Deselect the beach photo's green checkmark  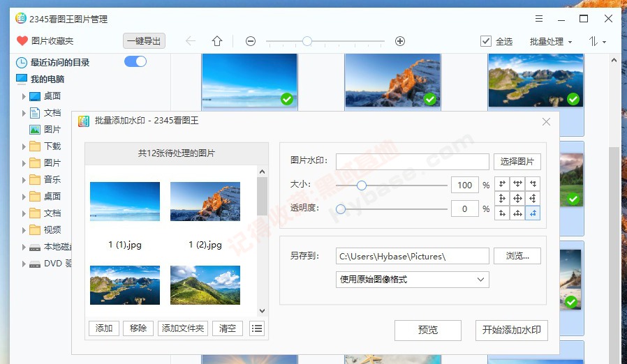[x=571, y=302]
